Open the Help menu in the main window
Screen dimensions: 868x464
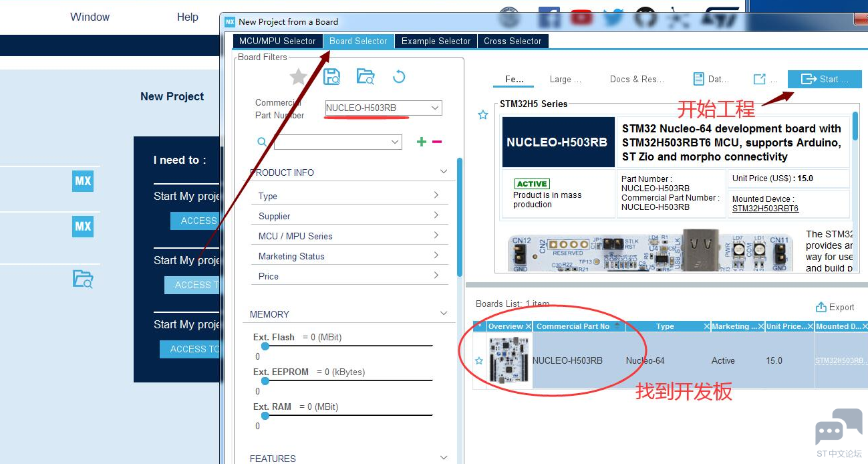point(188,17)
